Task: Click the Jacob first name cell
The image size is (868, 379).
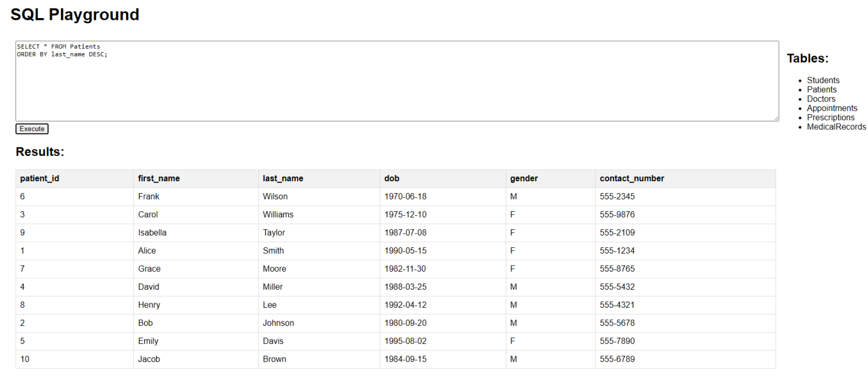Action: [149, 359]
